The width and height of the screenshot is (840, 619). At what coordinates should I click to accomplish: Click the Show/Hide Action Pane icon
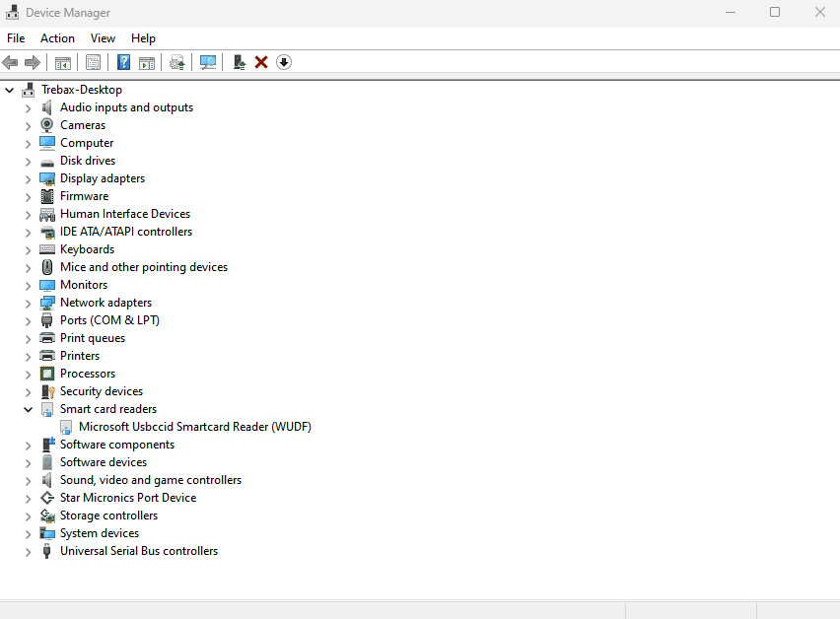[147, 62]
